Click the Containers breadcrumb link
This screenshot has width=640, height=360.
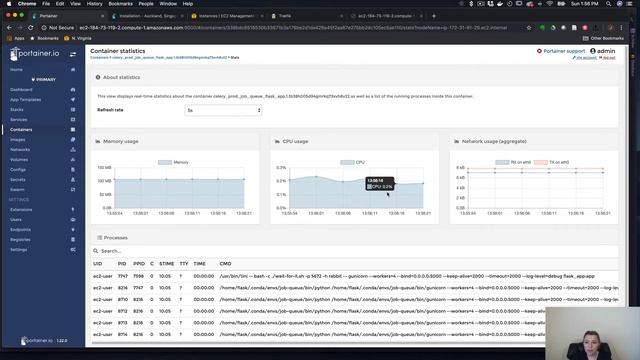point(99,58)
